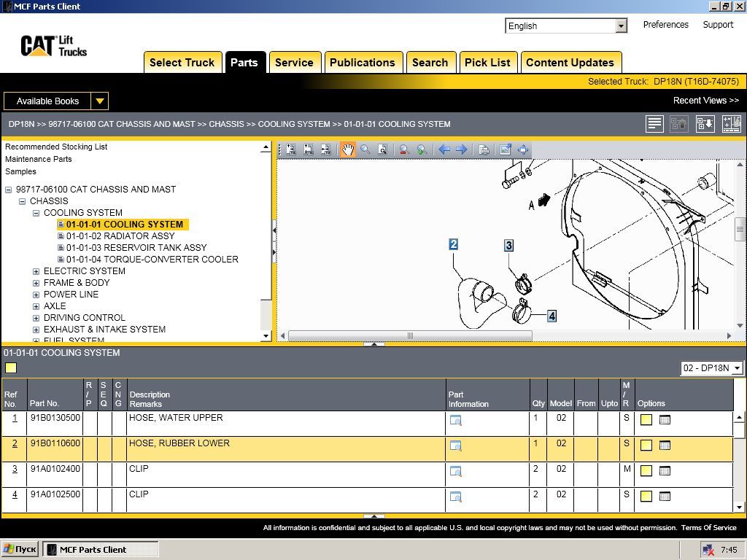Open the Support link

(x=718, y=25)
